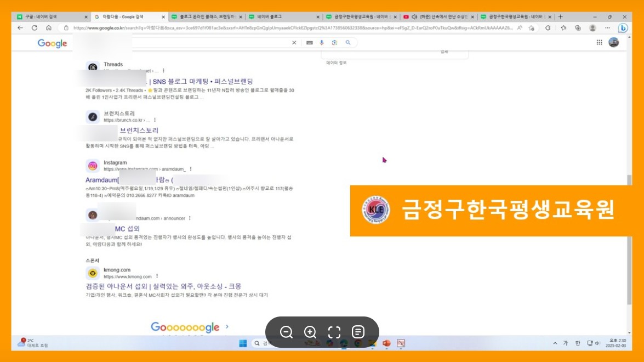Open the Edge settings and more menu

pyautogui.click(x=607, y=28)
